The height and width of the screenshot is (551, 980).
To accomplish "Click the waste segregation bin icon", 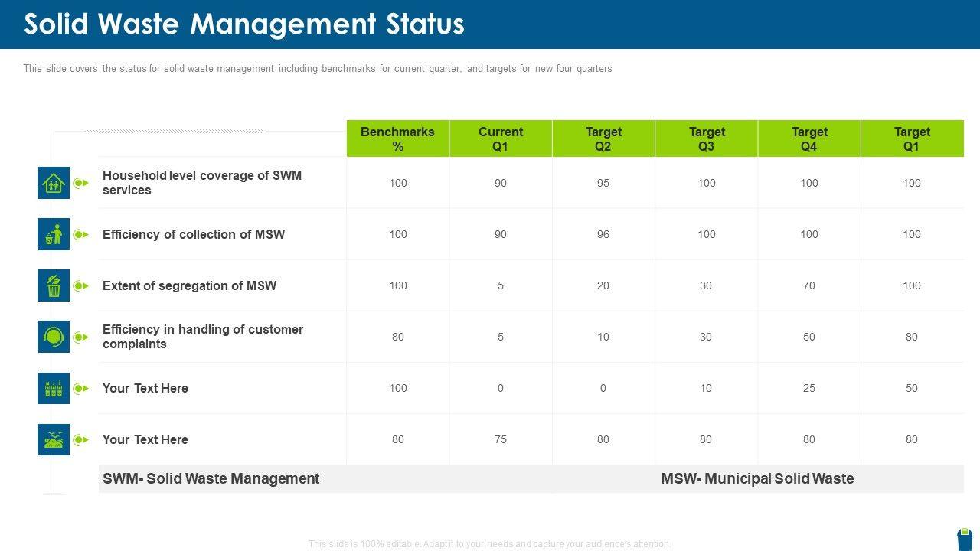I will click(x=54, y=285).
